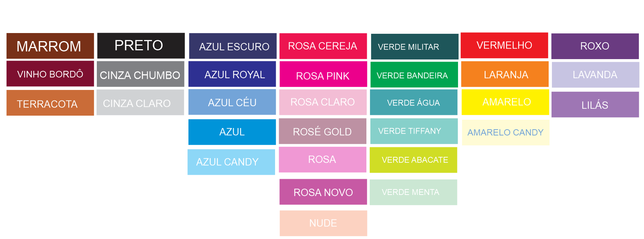This screenshot has width=644, height=239.
Task: Choose the ROXO purple swatch
Action: point(595,46)
